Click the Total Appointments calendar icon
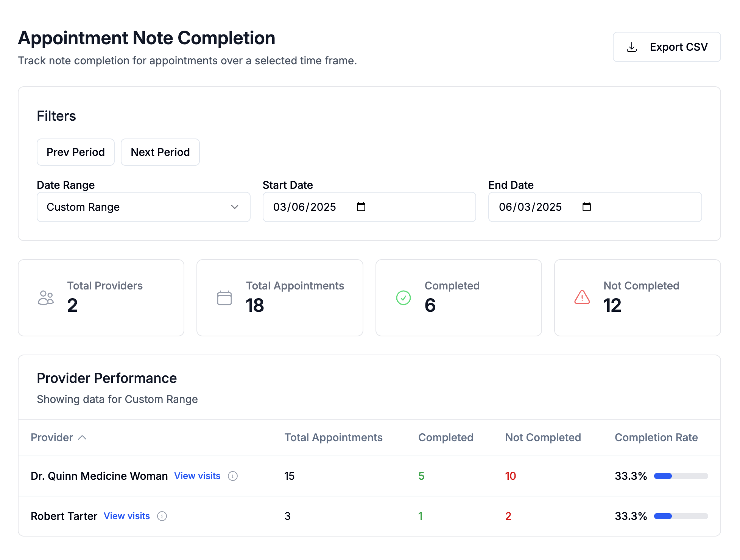 click(224, 298)
